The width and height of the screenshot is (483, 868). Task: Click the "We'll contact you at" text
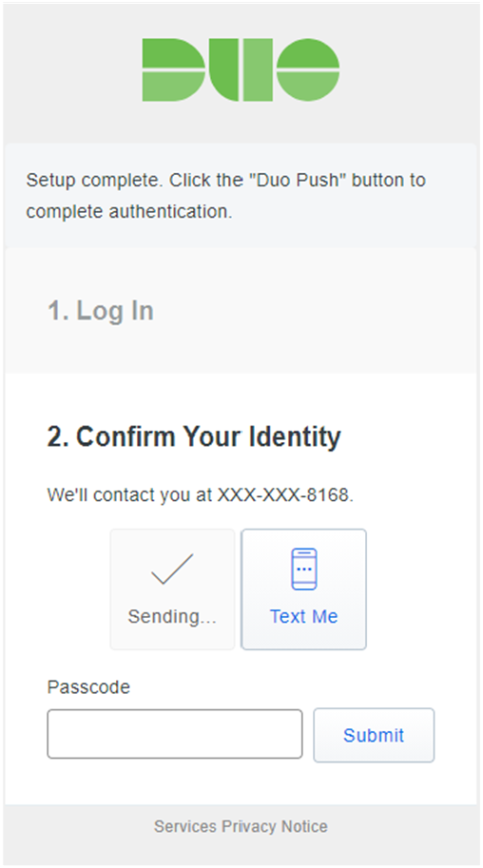click(130, 494)
